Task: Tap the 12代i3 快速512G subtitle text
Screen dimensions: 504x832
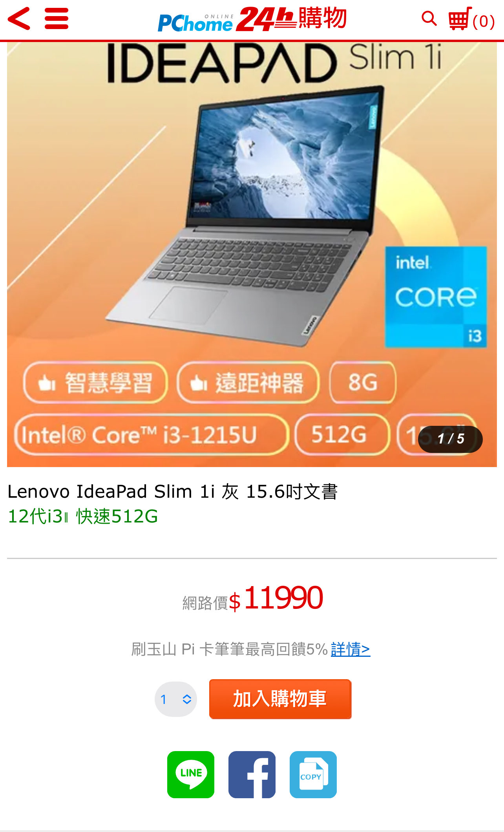Action: click(x=83, y=516)
